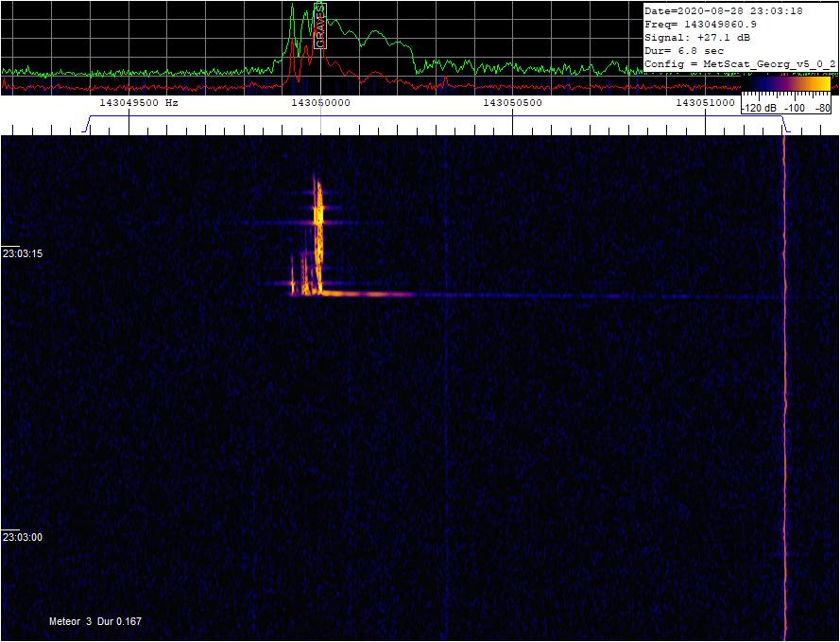Click the -120 dB scale label

coord(759,108)
